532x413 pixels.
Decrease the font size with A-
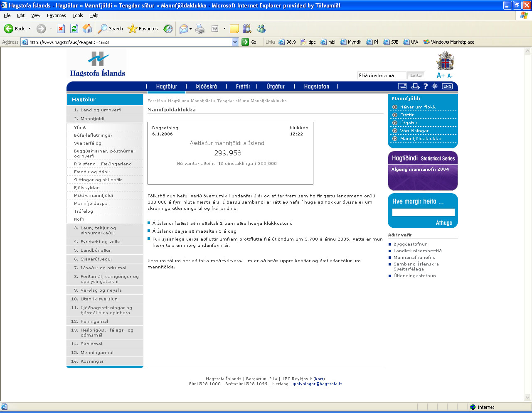[450, 76]
